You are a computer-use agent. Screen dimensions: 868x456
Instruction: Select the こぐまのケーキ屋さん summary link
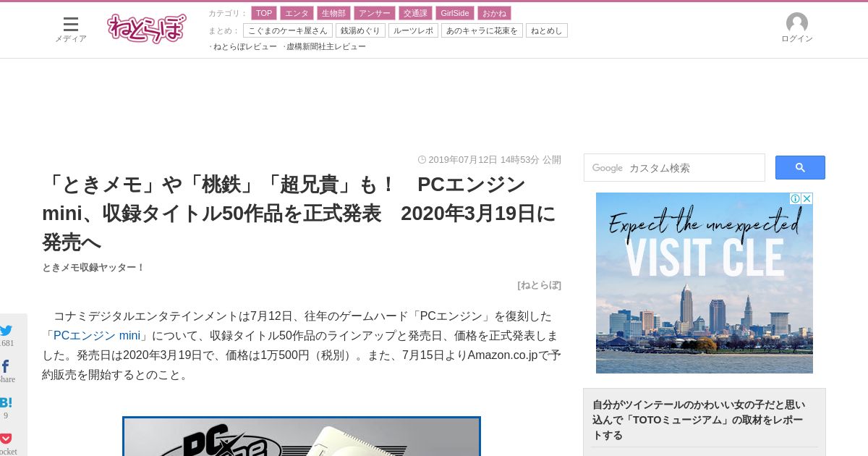point(288,30)
